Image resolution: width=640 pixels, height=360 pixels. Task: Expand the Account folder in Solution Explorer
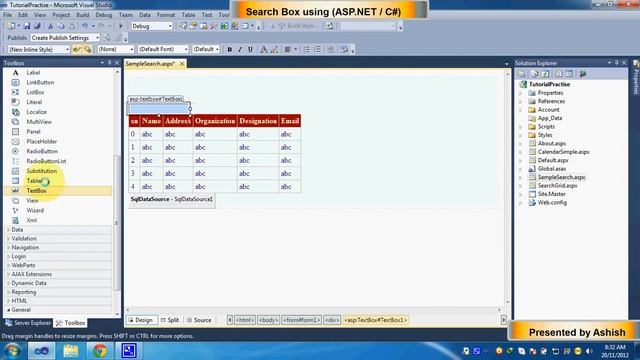click(x=521, y=110)
